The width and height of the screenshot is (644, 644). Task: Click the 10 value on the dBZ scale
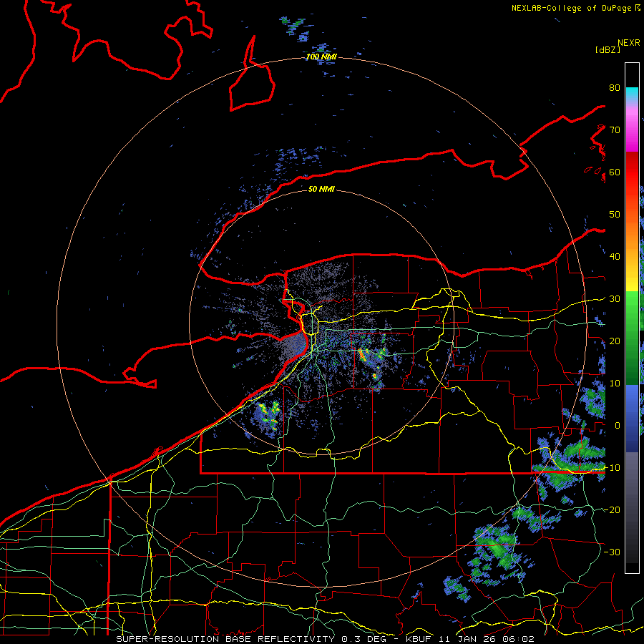click(615, 384)
